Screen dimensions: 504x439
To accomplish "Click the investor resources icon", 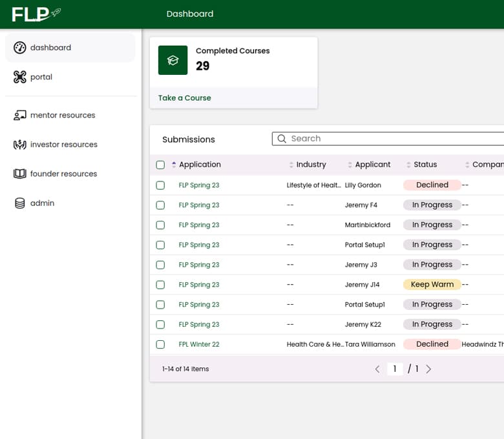I will click(19, 145).
